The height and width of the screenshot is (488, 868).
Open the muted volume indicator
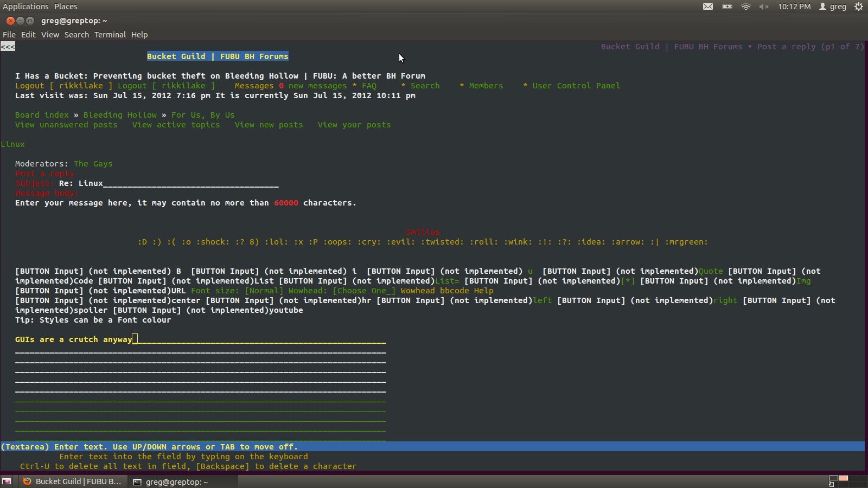coord(764,7)
